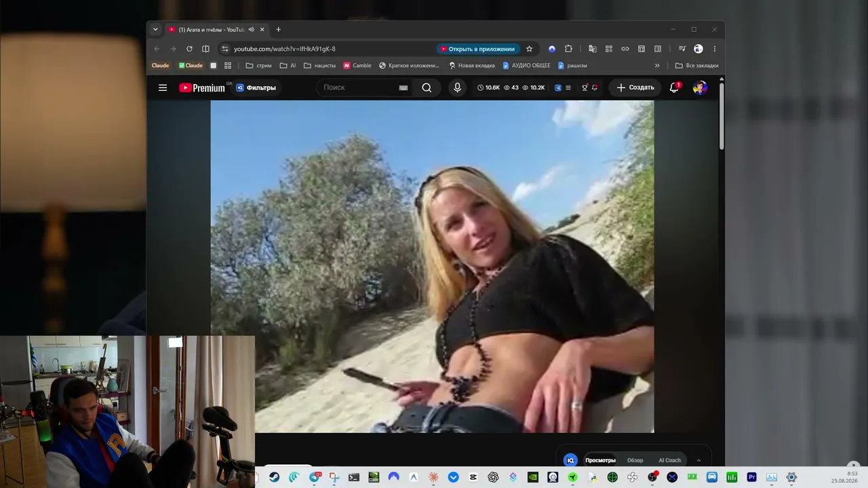Click the video player frame

click(432, 266)
